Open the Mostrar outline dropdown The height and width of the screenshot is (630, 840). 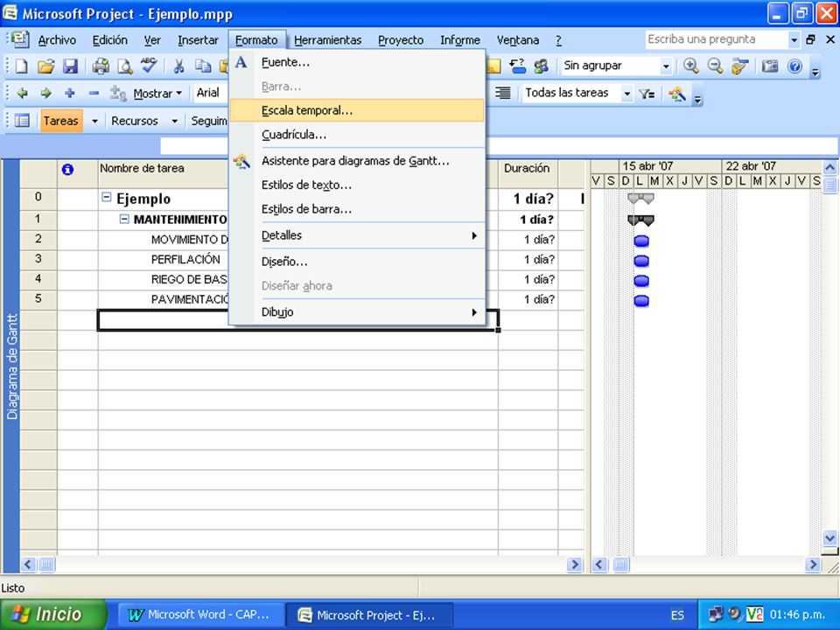[x=158, y=94]
